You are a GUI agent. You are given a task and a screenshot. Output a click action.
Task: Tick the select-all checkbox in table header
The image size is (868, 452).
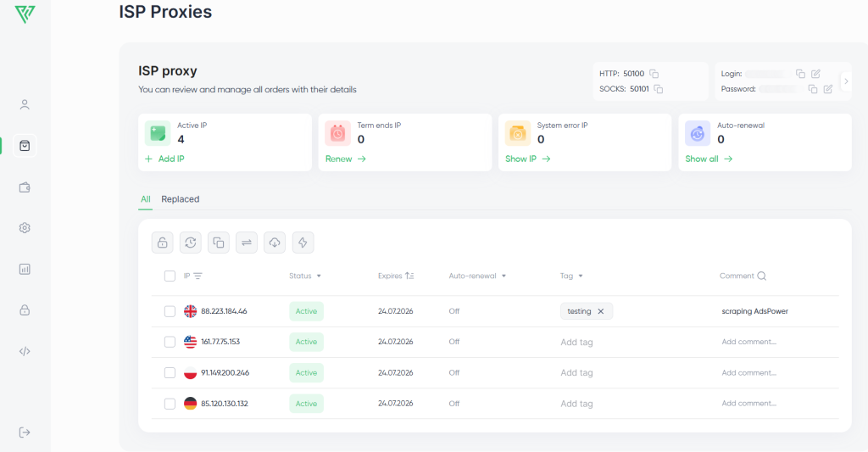tap(170, 276)
